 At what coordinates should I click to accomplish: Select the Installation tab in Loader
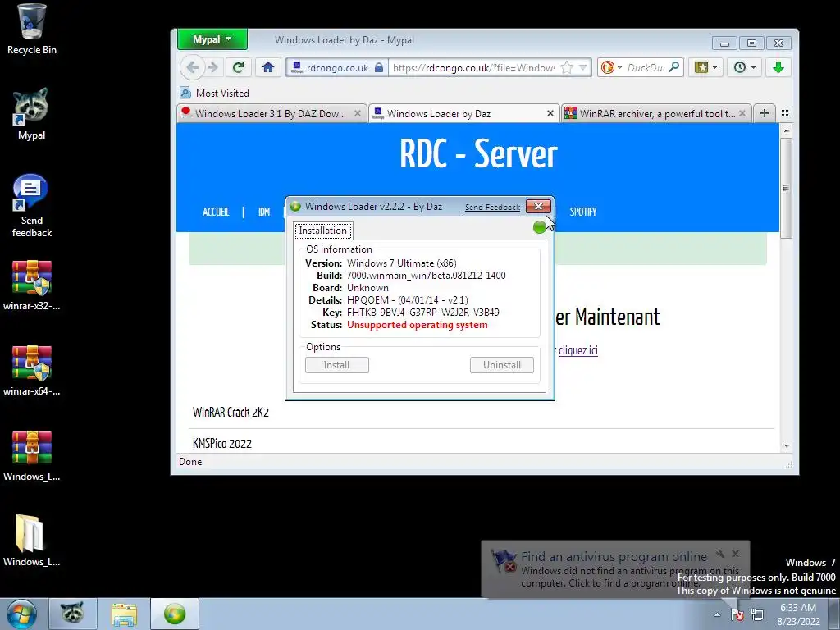(x=323, y=231)
